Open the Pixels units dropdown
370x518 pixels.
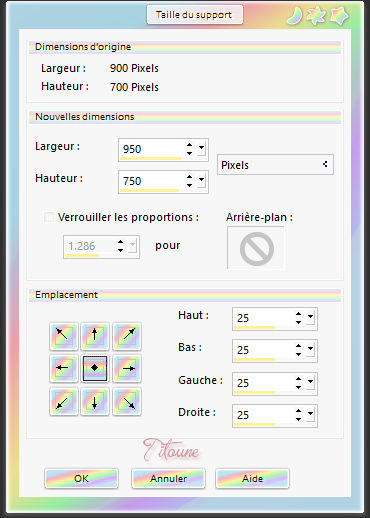tap(275, 165)
